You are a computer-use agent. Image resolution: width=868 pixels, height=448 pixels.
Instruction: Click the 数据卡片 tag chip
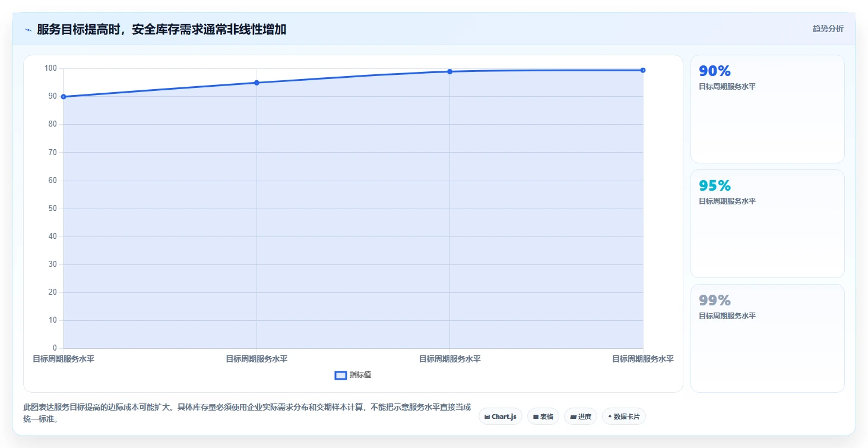(623, 417)
